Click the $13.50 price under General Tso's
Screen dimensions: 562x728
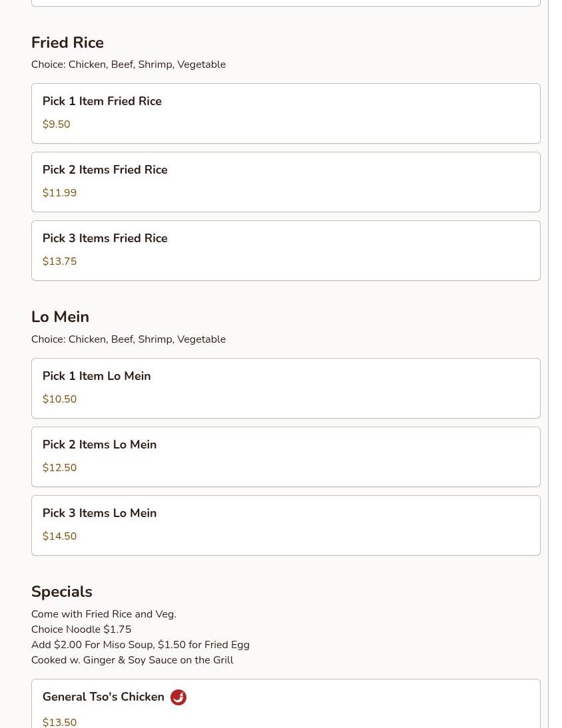(59, 722)
